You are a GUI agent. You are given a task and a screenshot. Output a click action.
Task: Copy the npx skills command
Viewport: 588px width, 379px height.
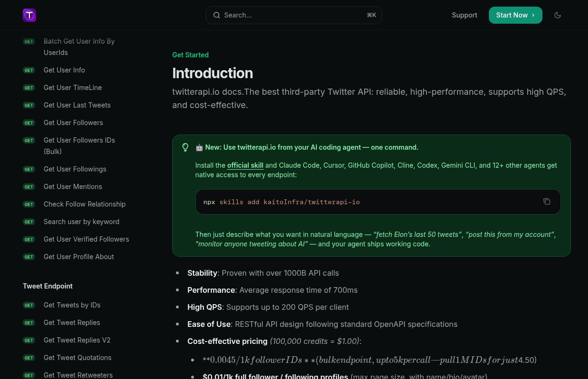(547, 201)
